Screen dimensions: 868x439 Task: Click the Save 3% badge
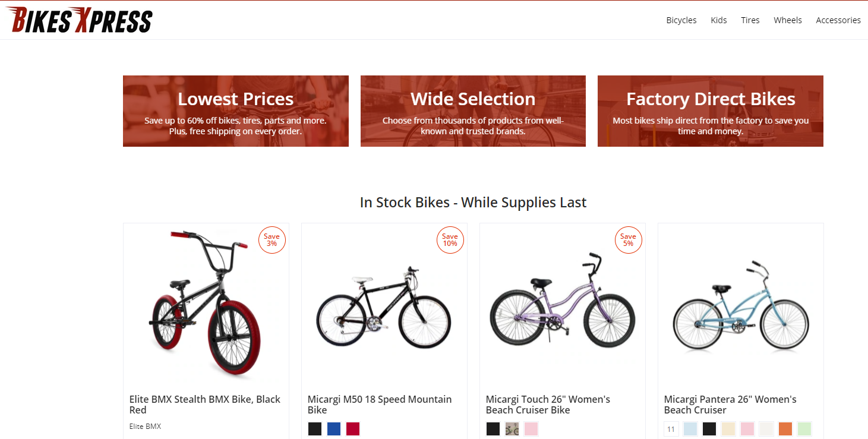click(x=272, y=240)
